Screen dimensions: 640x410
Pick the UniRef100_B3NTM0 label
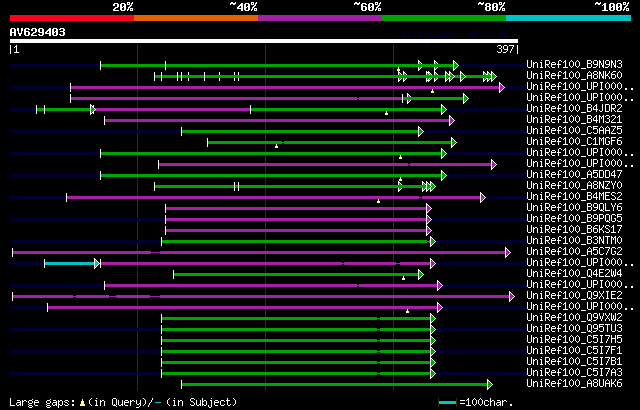[x=574, y=241]
